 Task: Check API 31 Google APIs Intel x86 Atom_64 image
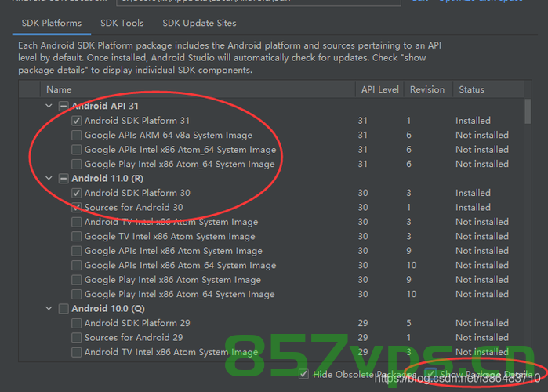tap(77, 150)
